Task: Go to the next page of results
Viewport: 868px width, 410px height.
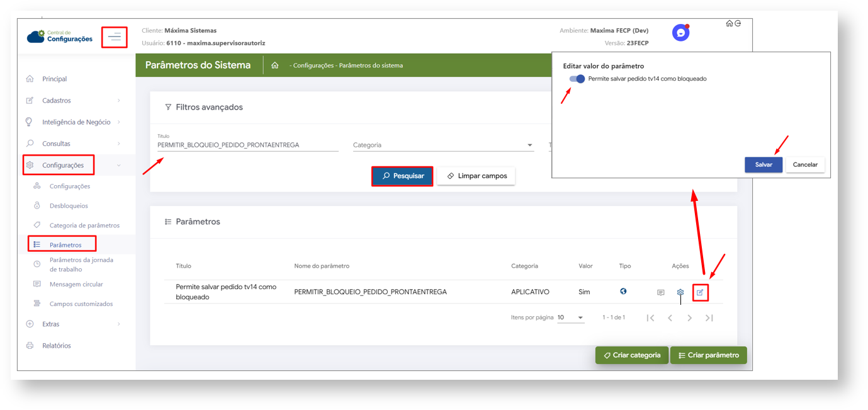Action: pos(690,318)
